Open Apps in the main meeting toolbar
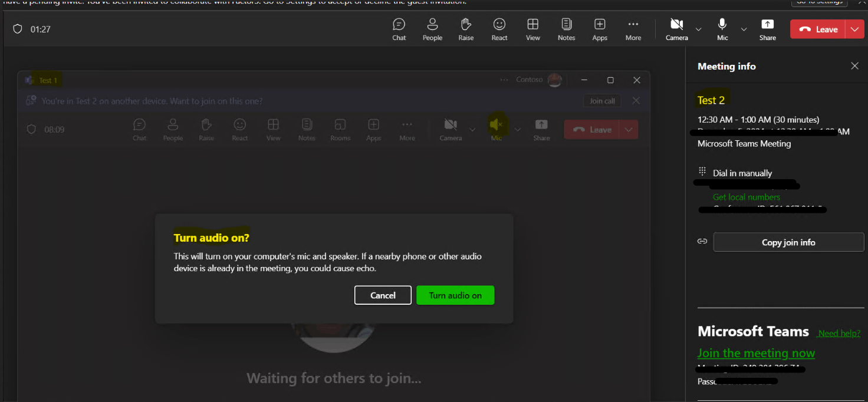 (x=600, y=29)
